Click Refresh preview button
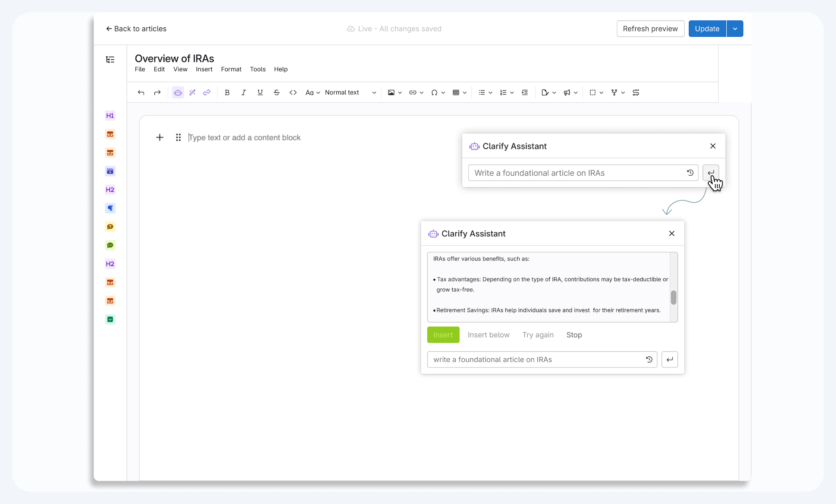 (650, 29)
